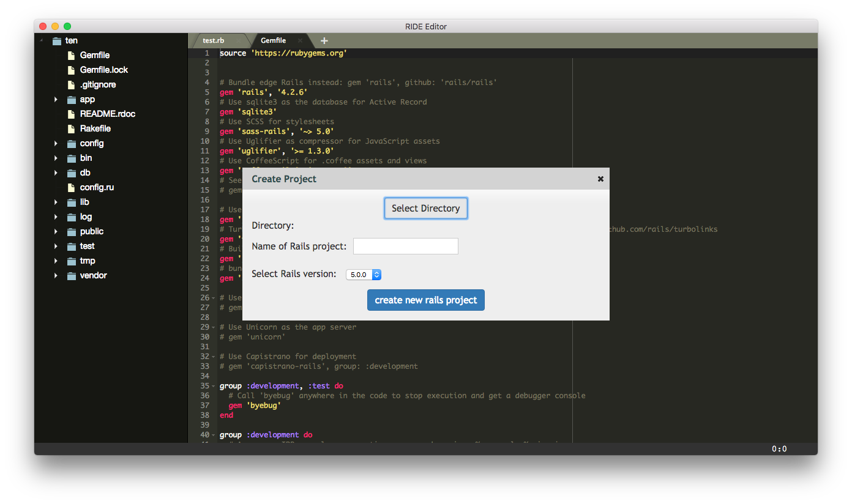Focus the Name of Rails project field

pyautogui.click(x=405, y=246)
